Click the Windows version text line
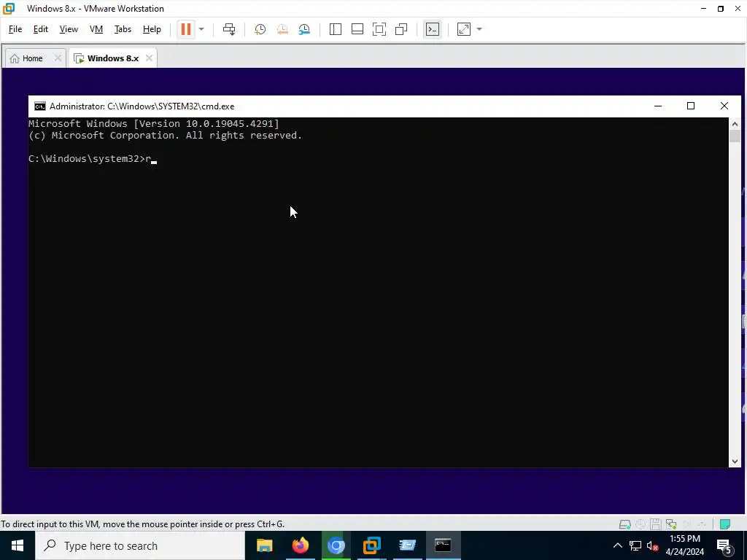The image size is (747, 560). tap(154, 124)
